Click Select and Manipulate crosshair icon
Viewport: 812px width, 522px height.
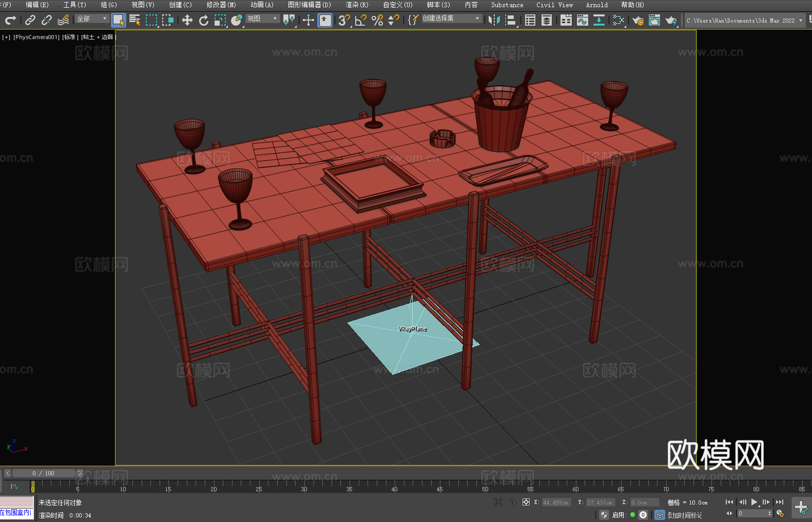pyautogui.click(x=308, y=20)
